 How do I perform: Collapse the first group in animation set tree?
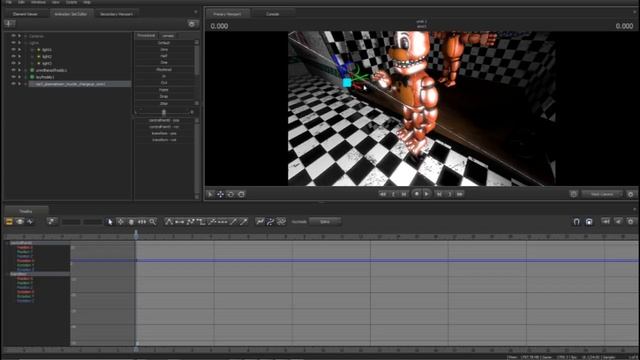[25, 36]
